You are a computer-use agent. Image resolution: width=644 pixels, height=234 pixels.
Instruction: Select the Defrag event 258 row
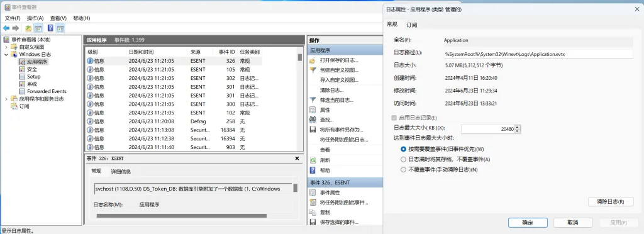[174, 121]
